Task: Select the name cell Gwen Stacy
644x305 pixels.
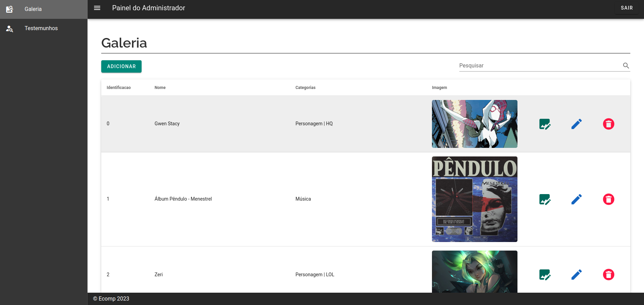Action: pos(167,124)
